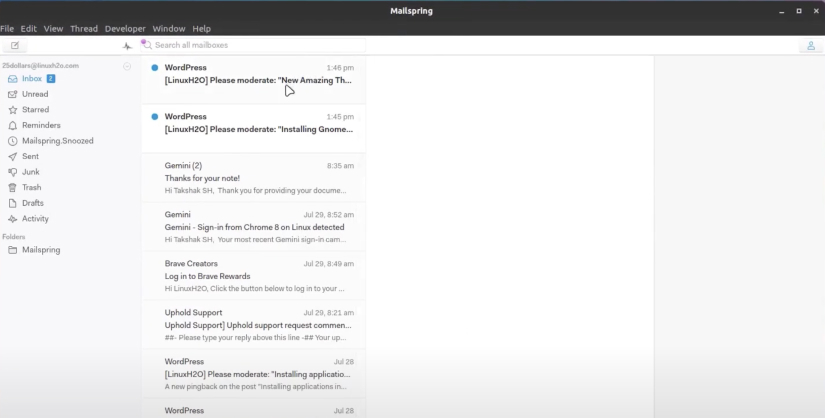This screenshot has height=418, width=825.
Task: Click the Trash bin icon
Action: pyautogui.click(x=13, y=187)
